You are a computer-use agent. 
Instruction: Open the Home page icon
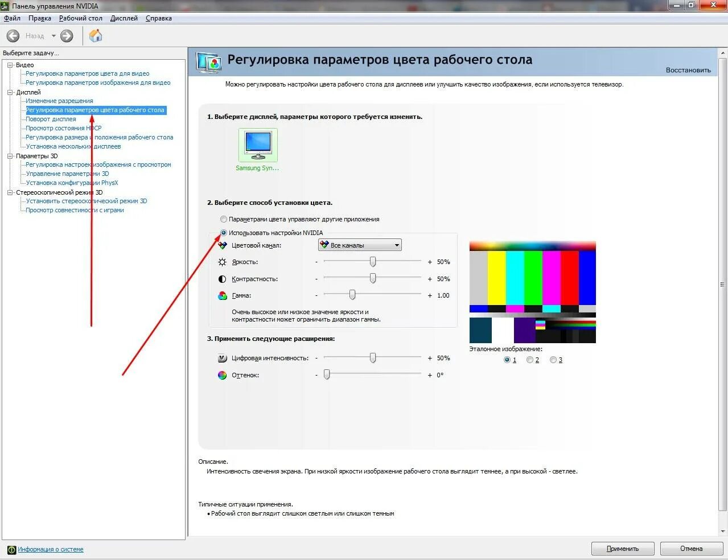96,36
